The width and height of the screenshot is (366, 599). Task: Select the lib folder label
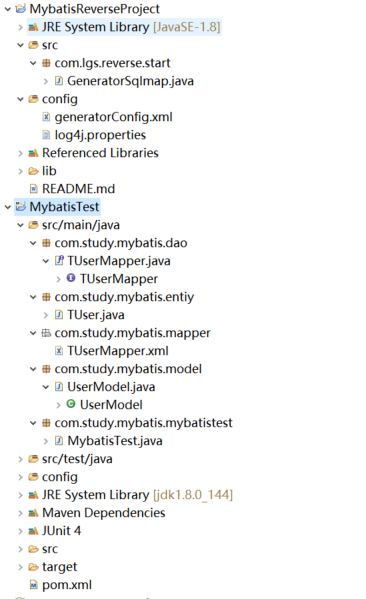point(49,171)
